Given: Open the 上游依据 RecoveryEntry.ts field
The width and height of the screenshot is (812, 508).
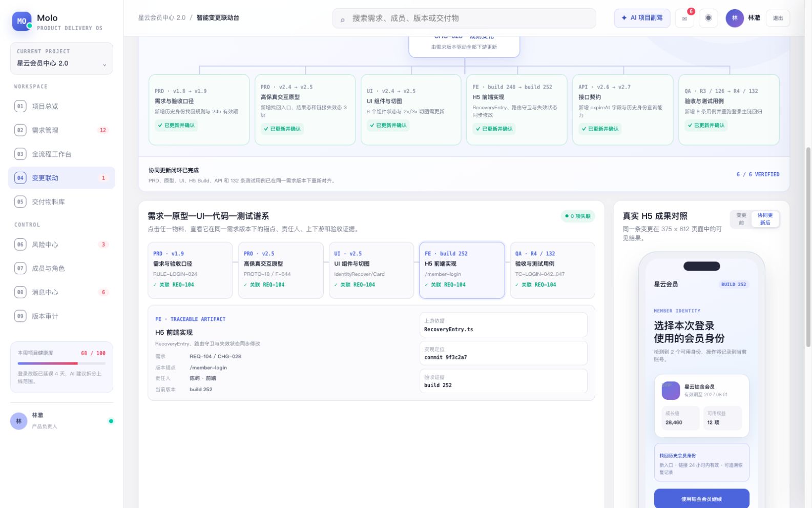Looking at the screenshot, I should (503, 325).
